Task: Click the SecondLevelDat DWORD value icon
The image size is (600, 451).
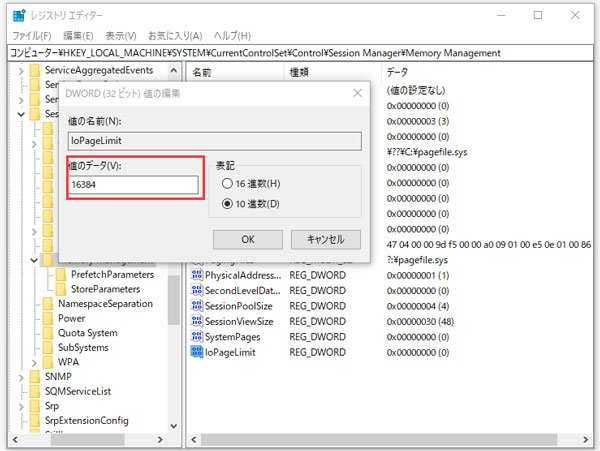Action: 197,290
